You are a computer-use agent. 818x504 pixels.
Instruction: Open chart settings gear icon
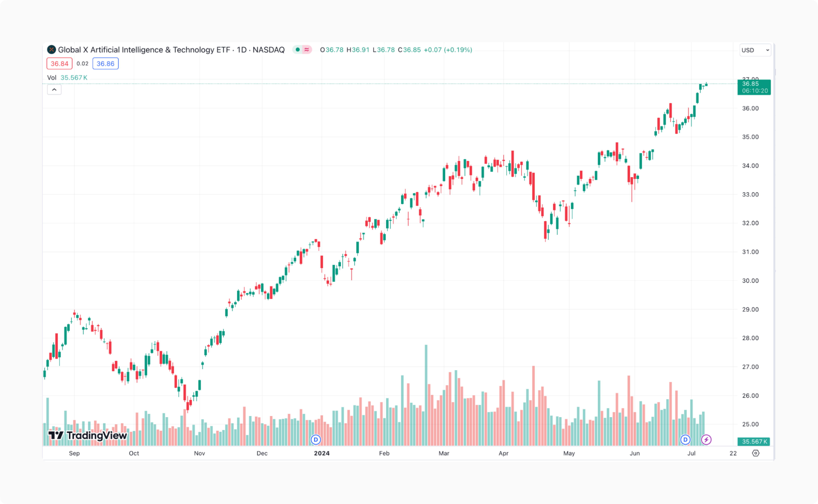pos(756,453)
